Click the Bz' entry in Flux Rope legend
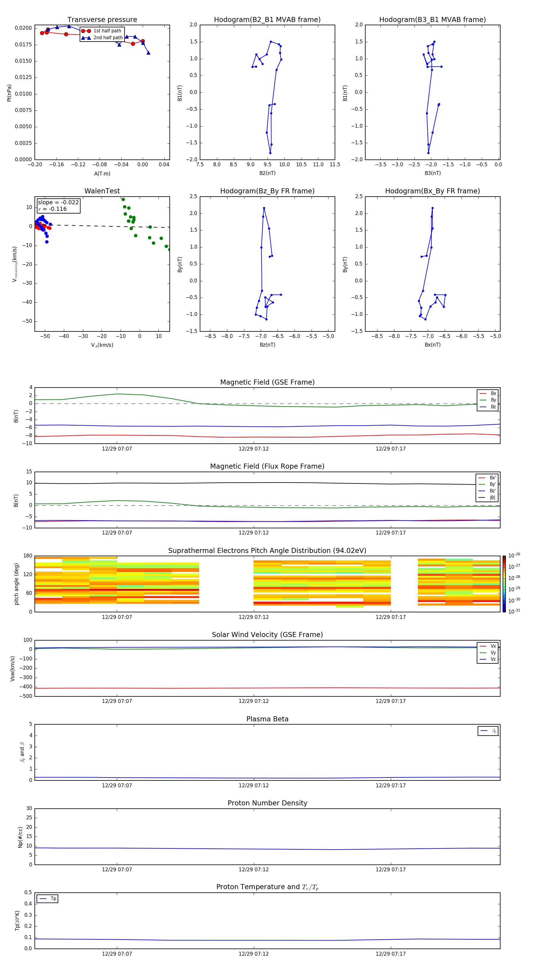 pyautogui.click(x=487, y=491)
